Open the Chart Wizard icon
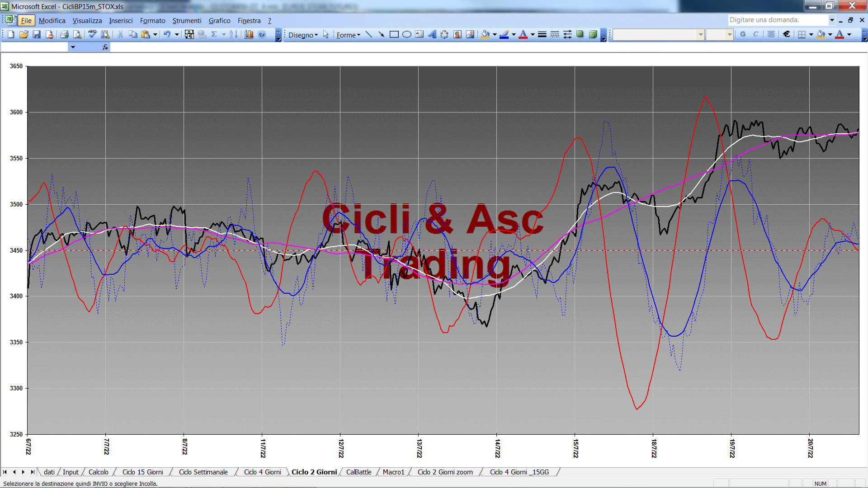 pos(249,34)
